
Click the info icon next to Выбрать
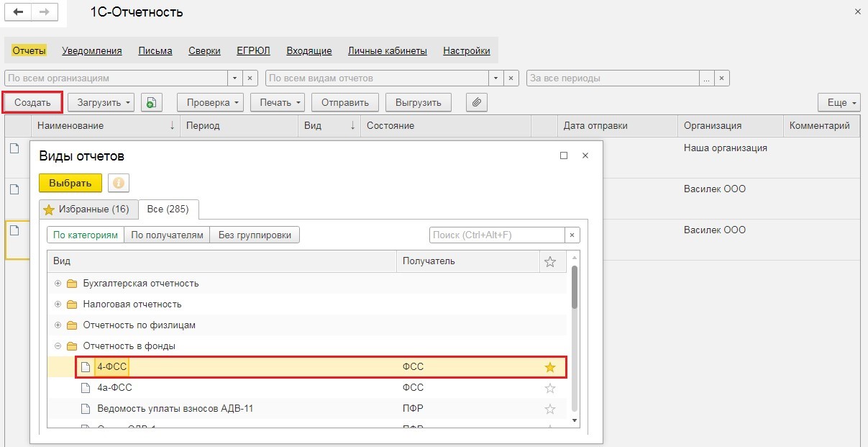pos(119,183)
